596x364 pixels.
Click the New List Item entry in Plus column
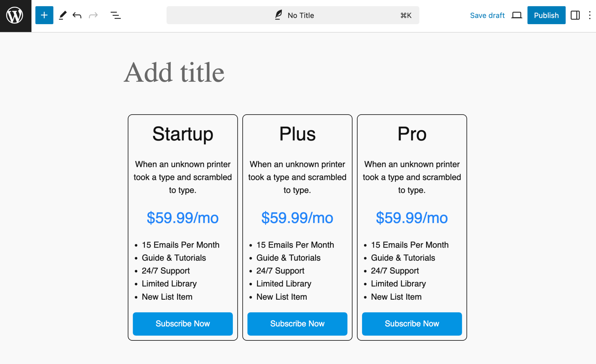coord(281,297)
